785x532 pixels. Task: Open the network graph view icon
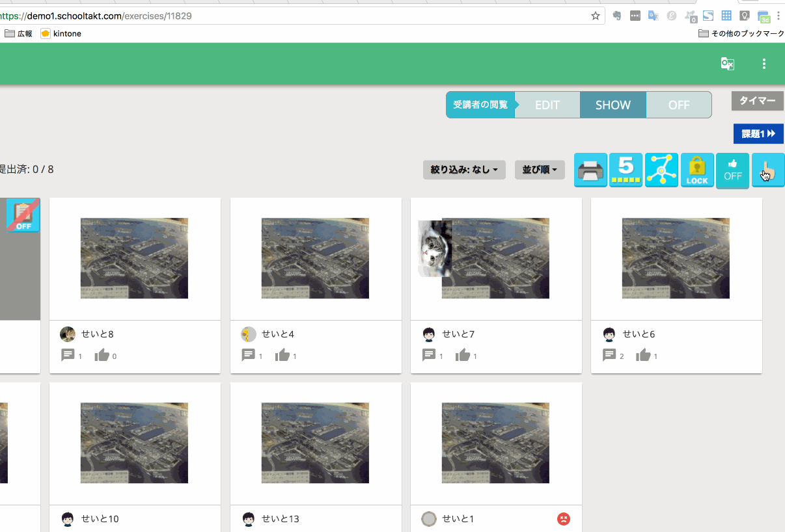click(x=661, y=170)
